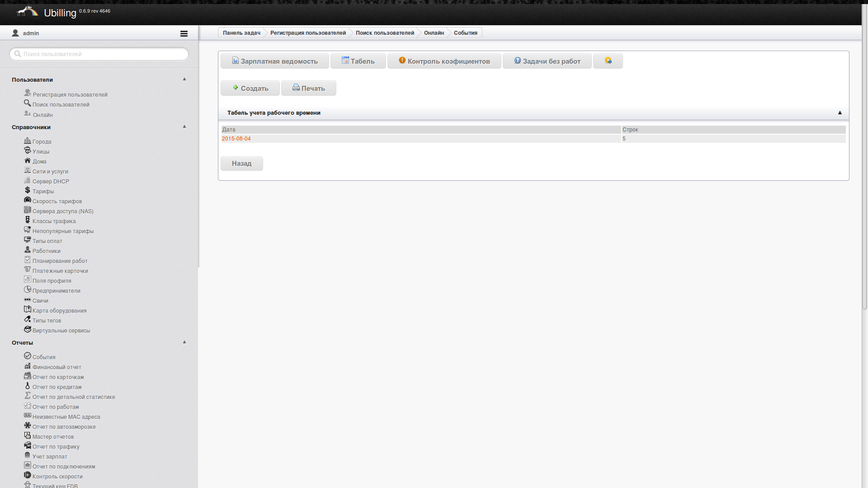Click the magnifier icon for Поиск пользователей
This screenshot has height=488, width=868.
(x=28, y=103)
